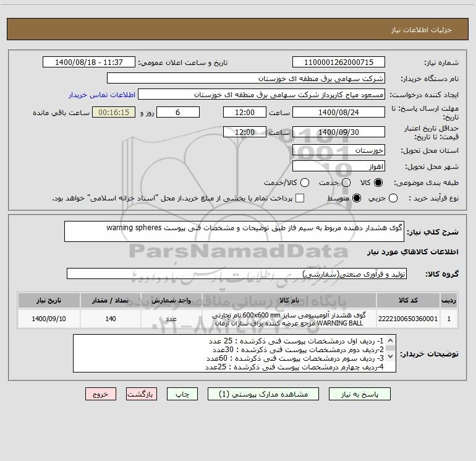Click the خروج exit button
476x461 pixels.
pos(101,394)
